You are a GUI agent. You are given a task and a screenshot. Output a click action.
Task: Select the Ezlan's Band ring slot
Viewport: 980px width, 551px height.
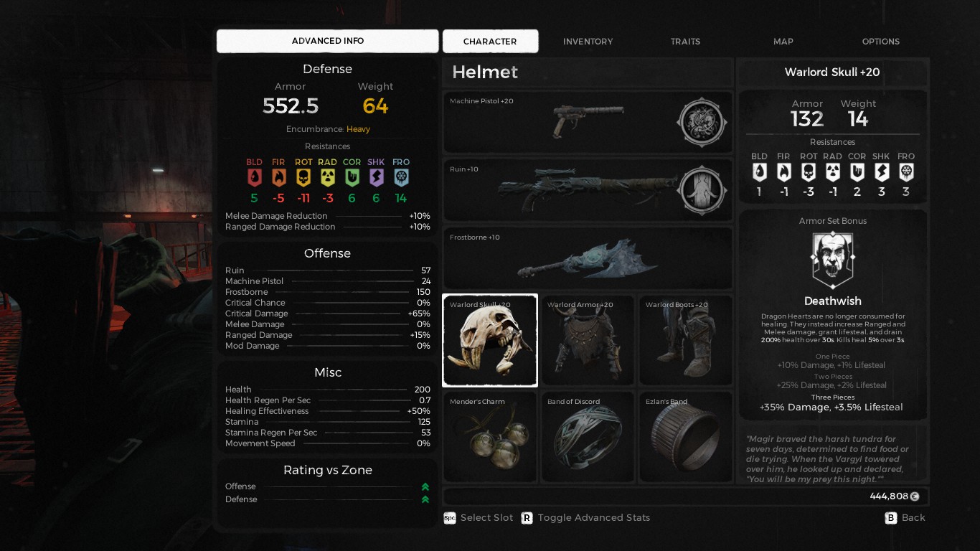(686, 437)
